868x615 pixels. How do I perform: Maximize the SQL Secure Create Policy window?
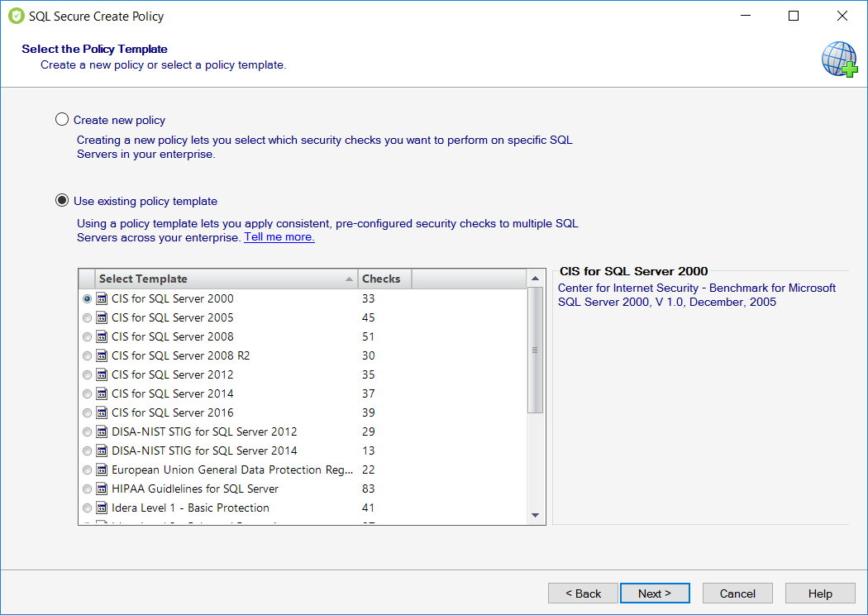click(x=794, y=16)
